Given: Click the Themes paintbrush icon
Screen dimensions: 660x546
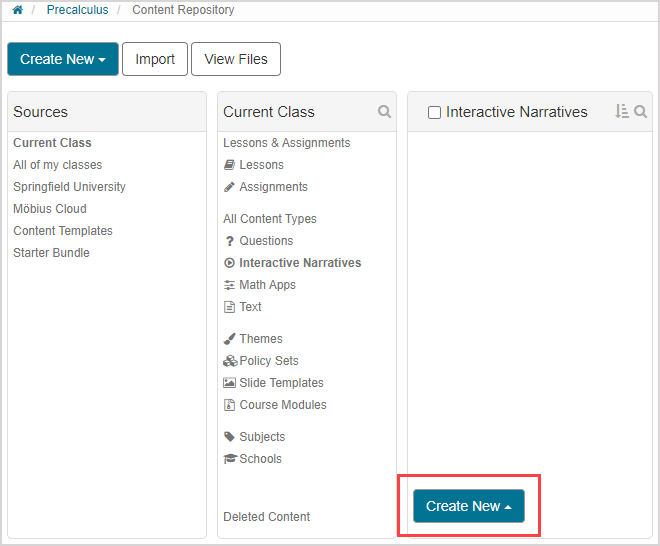Looking at the screenshot, I should tap(230, 339).
